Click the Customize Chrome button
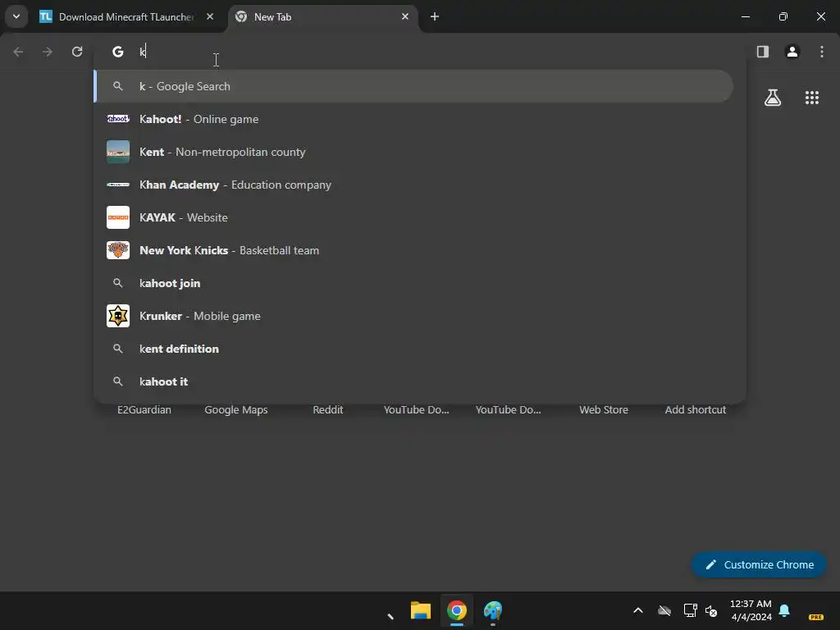The image size is (840, 630). coord(759,564)
